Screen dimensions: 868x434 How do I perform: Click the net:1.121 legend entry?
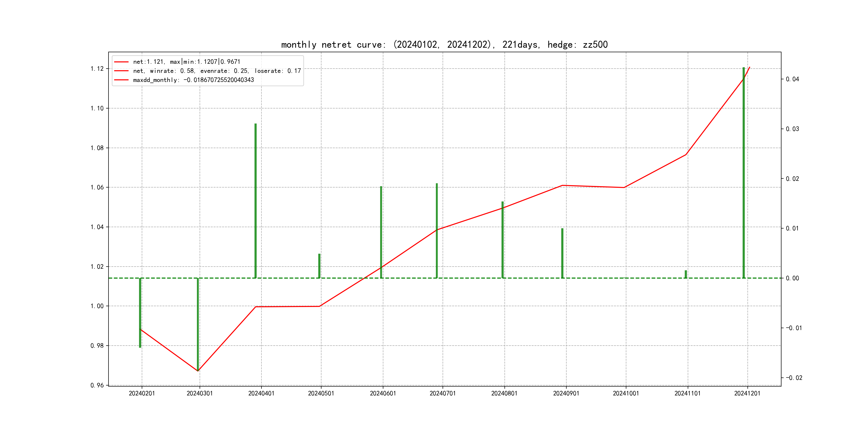click(x=186, y=62)
